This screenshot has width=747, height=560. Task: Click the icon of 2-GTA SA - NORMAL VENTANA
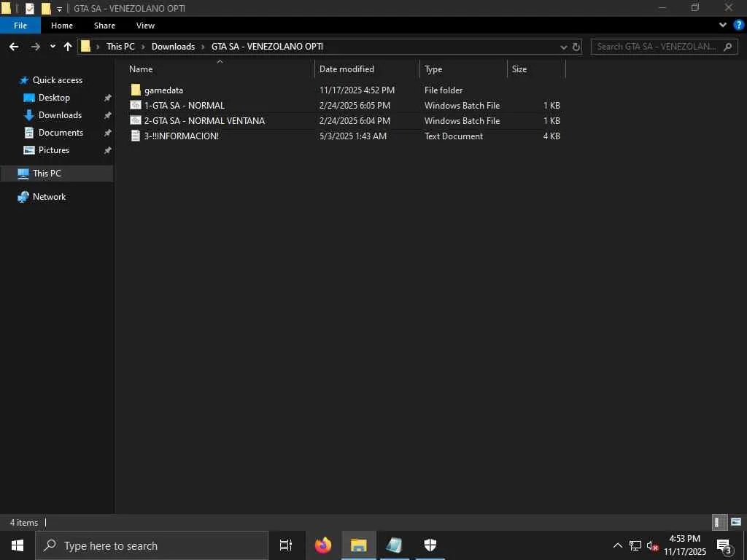point(136,120)
